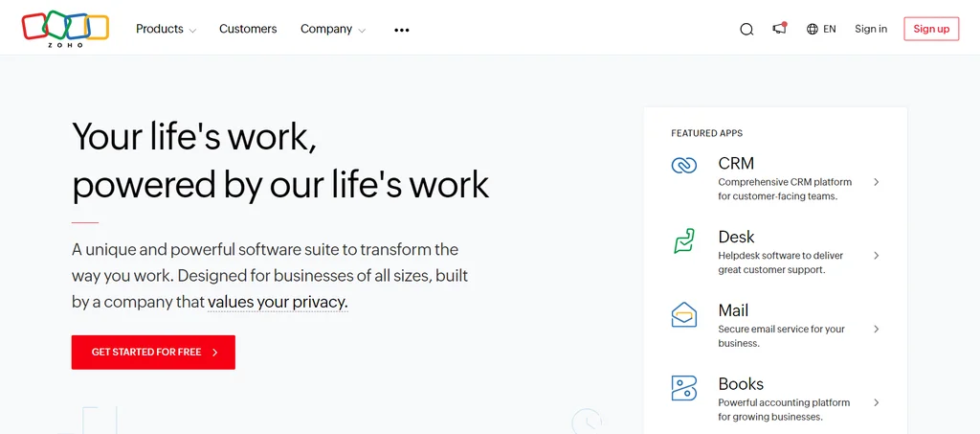The width and height of the screenshot is (980, 434).
Task: Follow the 'values your privacy' link
Action: (278, 303)
